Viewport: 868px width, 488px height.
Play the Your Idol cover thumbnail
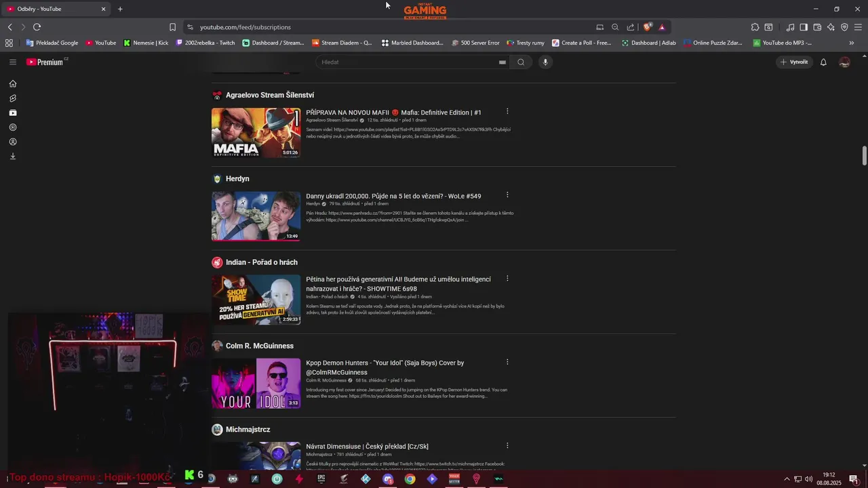click(x=256, y=383)
